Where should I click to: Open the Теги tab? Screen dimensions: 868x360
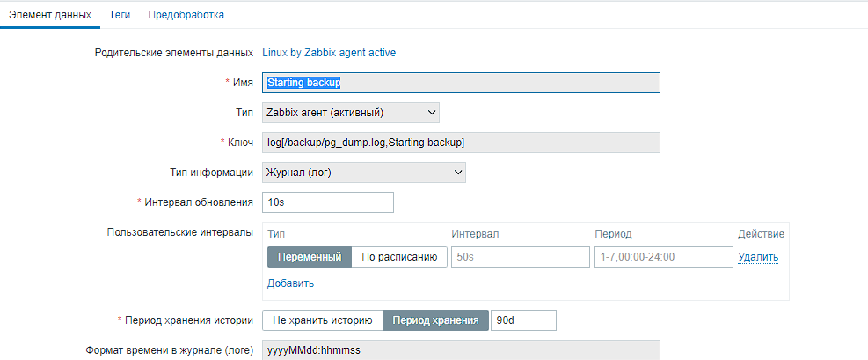120,15
